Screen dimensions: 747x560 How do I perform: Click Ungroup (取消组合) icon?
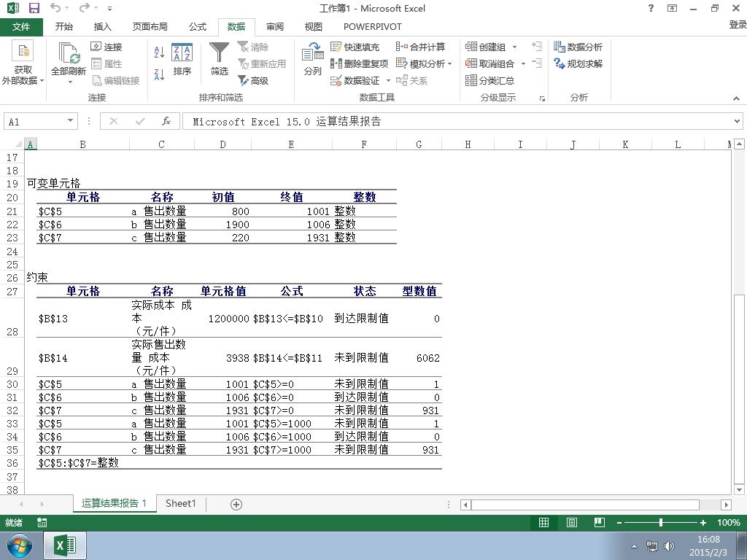(x=471, y=63)
